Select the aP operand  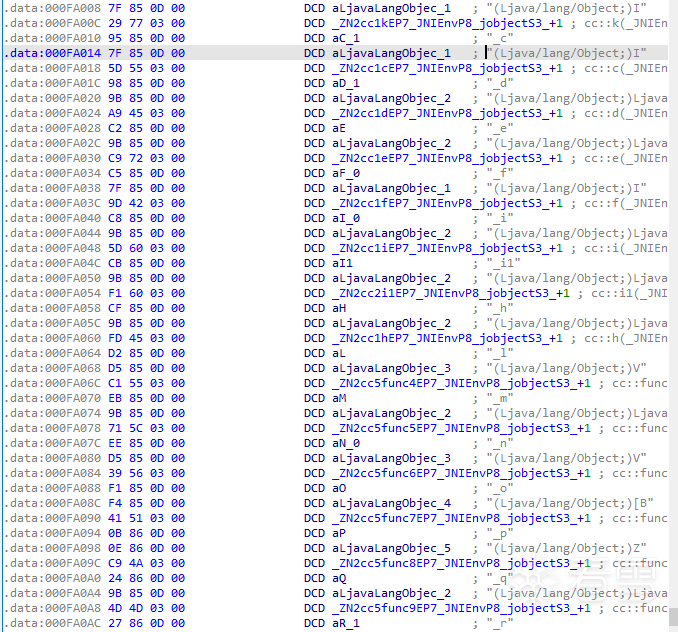click(x=339, y=533)
